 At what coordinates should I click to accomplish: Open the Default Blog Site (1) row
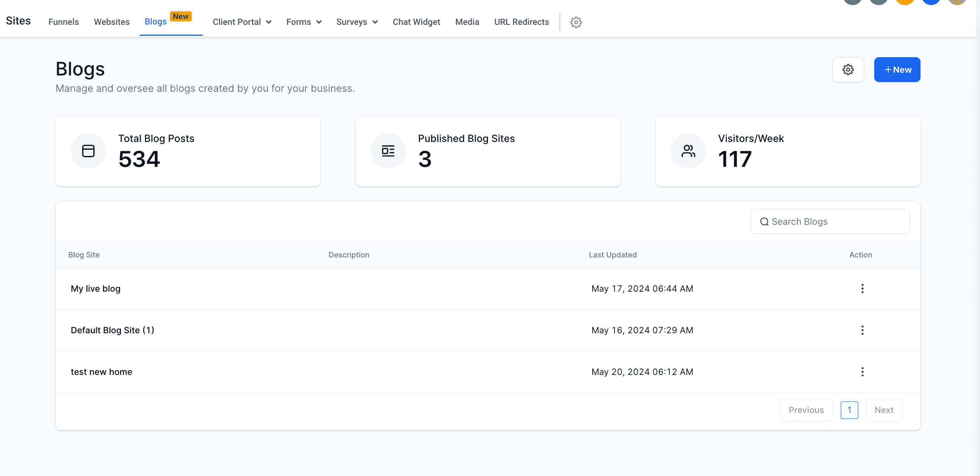pyautogui.click(x=488, y=330)
